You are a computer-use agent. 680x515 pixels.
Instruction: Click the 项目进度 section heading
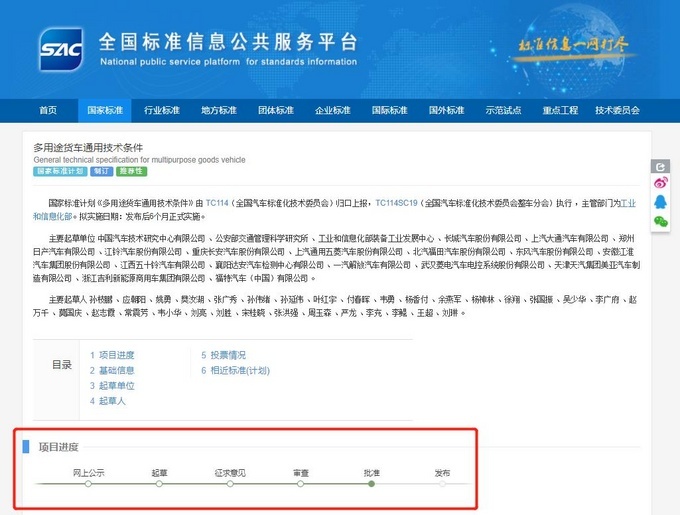[59, 447]
